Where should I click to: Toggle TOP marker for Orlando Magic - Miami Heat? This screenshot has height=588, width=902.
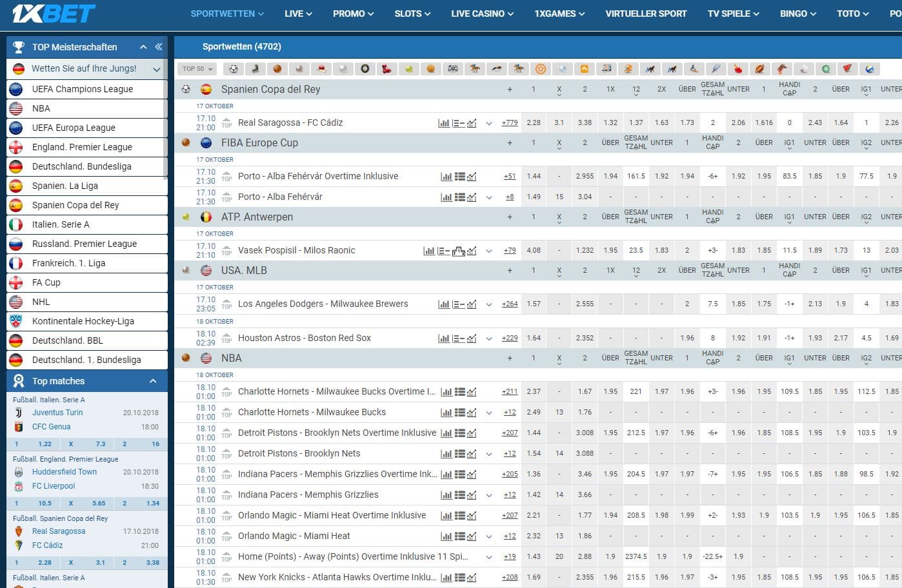click(226, 536)
